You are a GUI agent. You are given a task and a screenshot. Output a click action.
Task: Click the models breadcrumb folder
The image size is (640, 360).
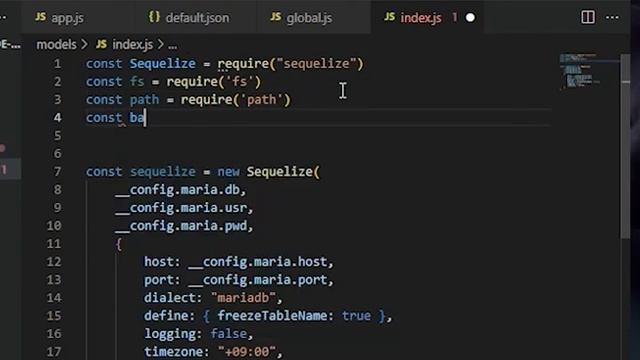pos(56,44)
